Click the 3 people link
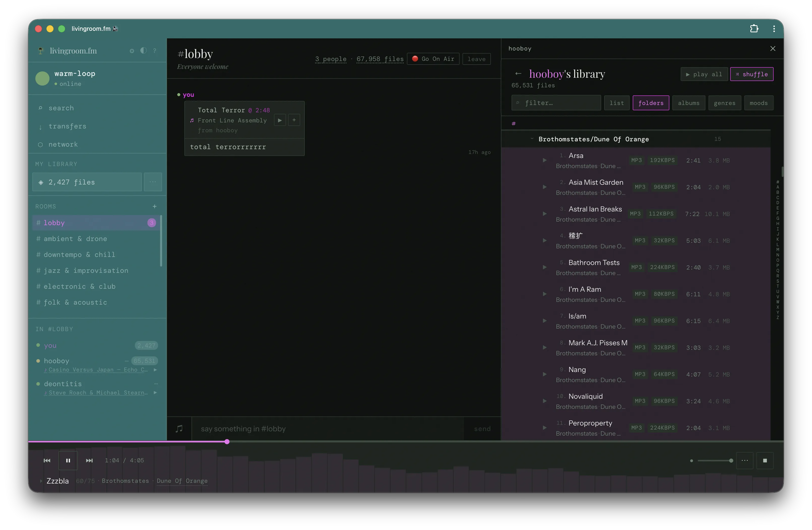Image resolution: width=812 pixels, height=530 pixels. (331, 59)
